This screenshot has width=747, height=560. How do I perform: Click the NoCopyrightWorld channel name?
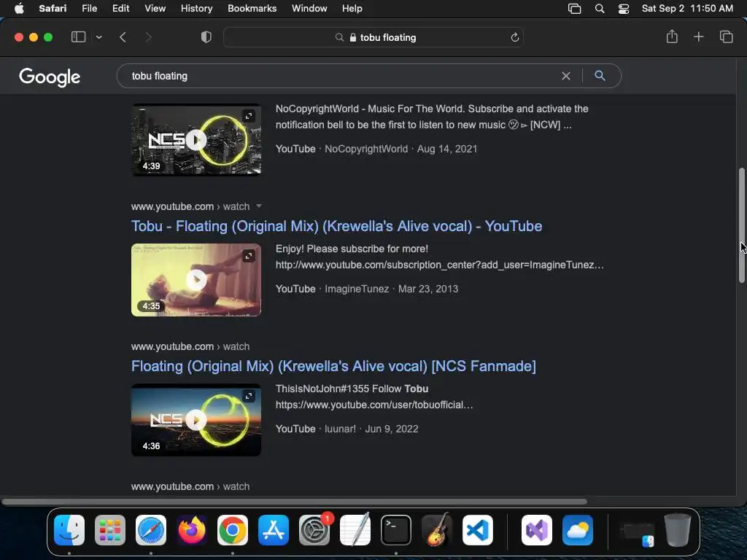366,149
